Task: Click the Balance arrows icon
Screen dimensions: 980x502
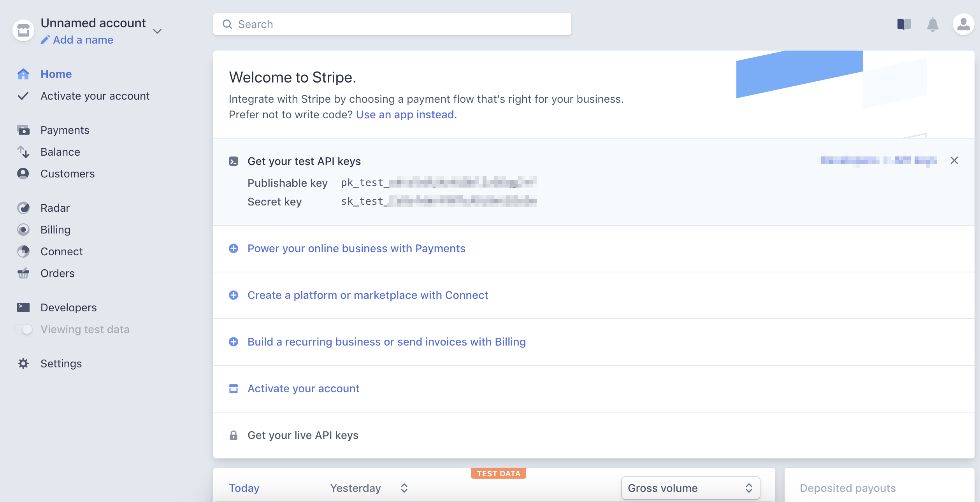Action: click(x=23, y=152)
